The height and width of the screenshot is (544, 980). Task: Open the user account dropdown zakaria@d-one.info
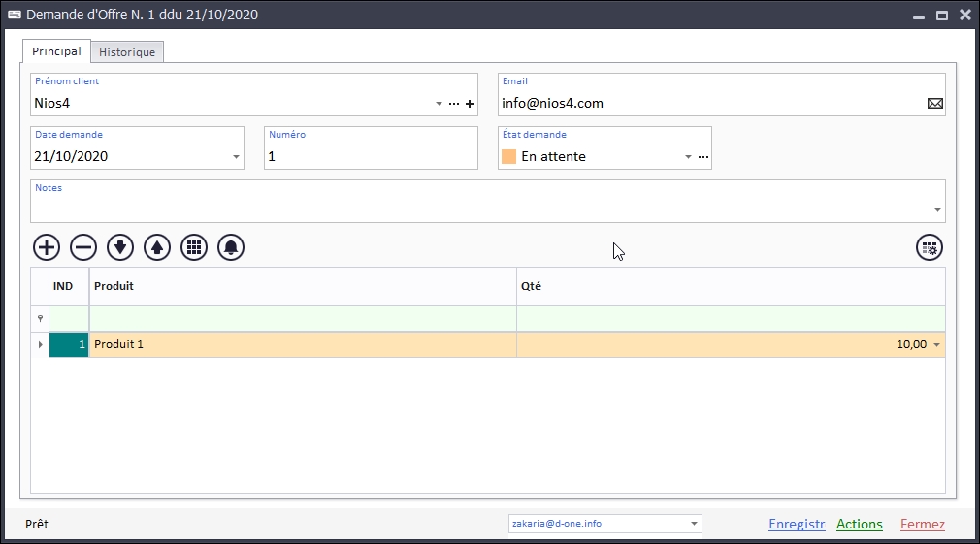pos(694,524)
